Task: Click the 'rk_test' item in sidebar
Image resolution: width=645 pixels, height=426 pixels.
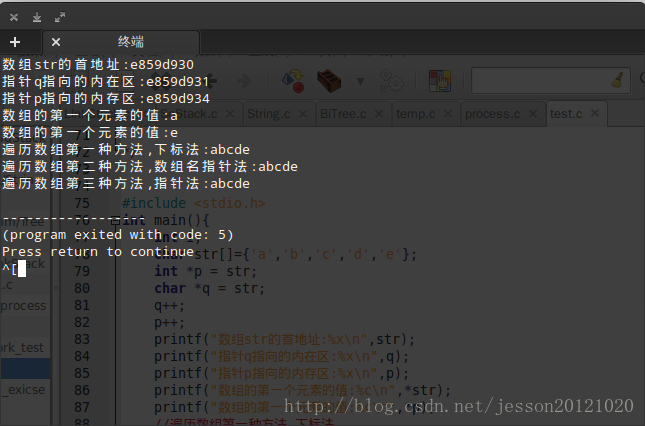Action: point(22,348)
